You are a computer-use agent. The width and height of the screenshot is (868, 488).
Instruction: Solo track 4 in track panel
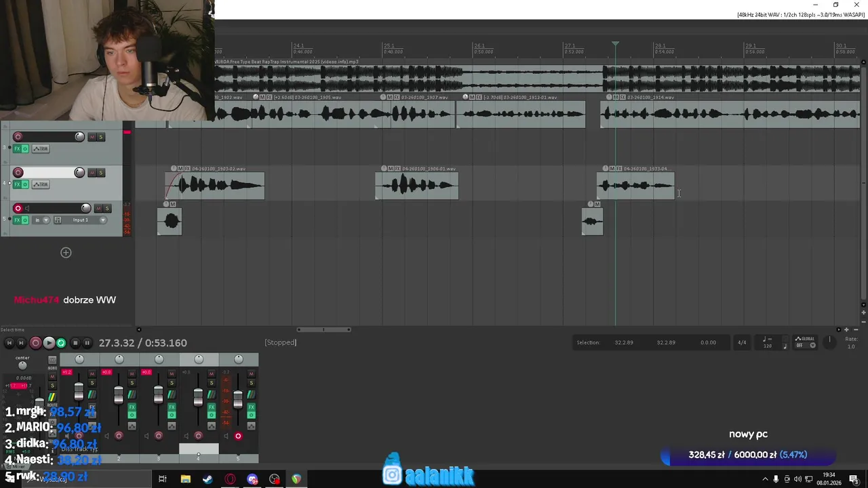(x=101, y=173)
